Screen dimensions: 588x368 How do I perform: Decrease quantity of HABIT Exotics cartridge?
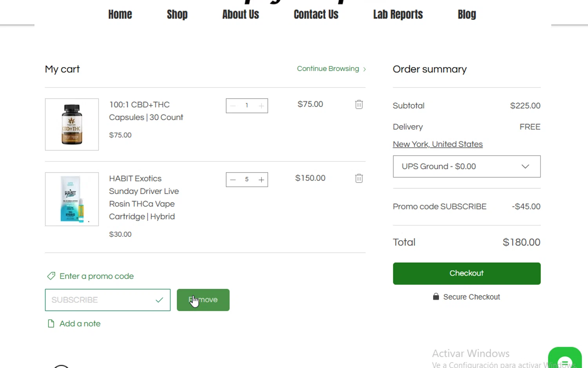pos(233,180)
